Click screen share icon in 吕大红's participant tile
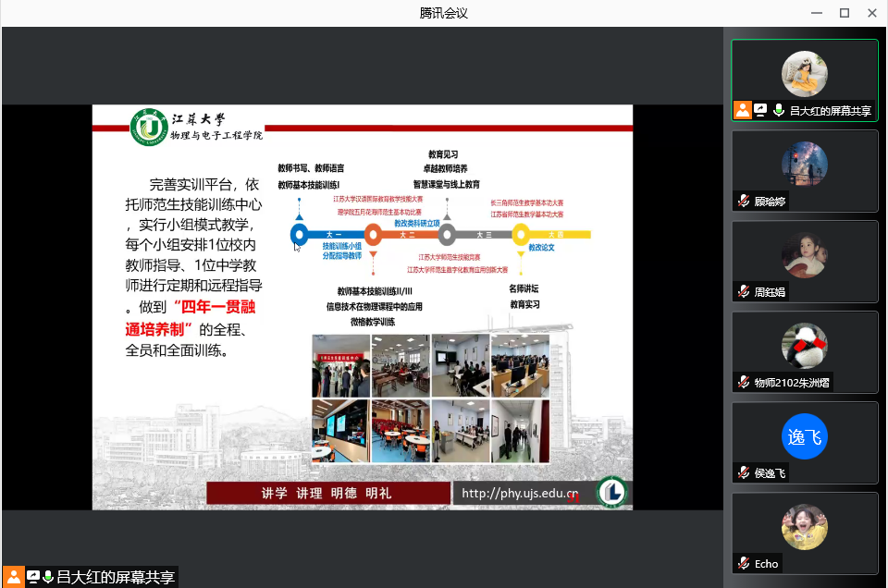The height and width of the screenshot is (588, 888). pos(761,110)
